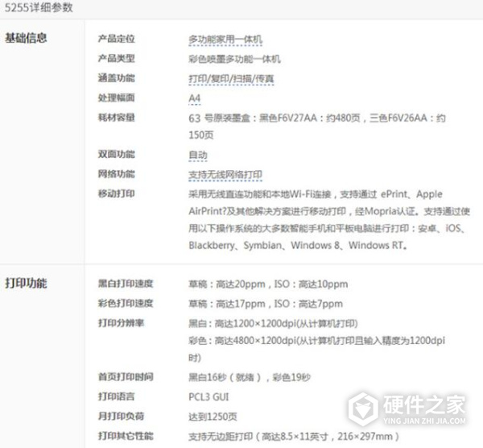Click the 达到1250页 value
This screenshot has width=483, height=448.
coord(213,417)
